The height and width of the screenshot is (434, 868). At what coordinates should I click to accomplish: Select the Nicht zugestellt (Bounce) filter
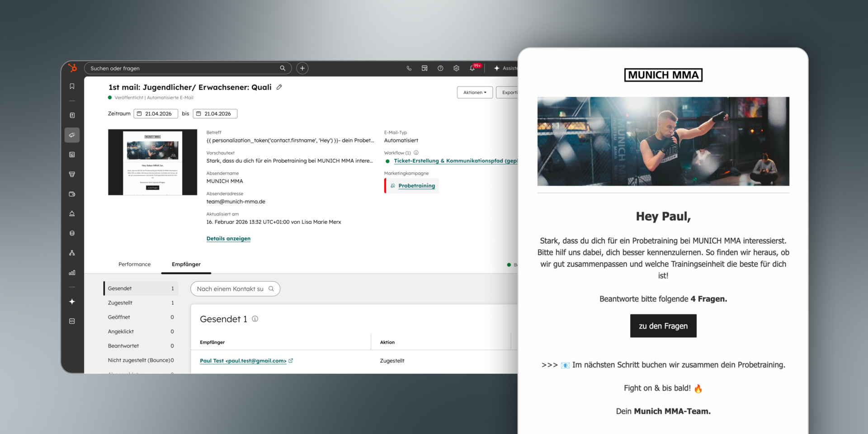coord(141,360)
